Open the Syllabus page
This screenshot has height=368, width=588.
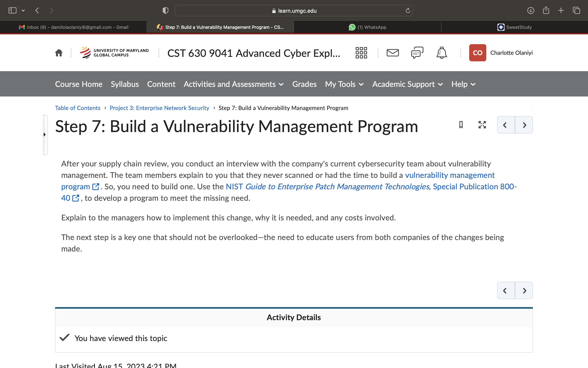click(x=125, y=84)
